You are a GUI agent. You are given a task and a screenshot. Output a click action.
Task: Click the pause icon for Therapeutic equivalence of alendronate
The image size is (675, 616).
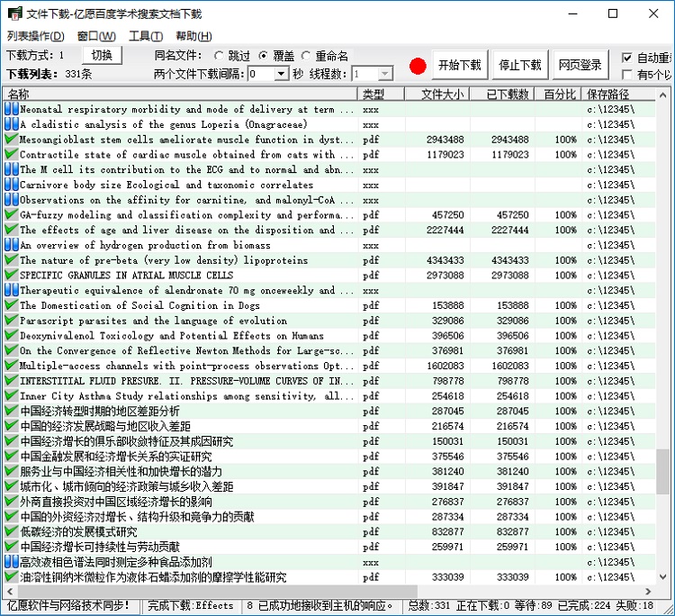click(x=11, y=290)
